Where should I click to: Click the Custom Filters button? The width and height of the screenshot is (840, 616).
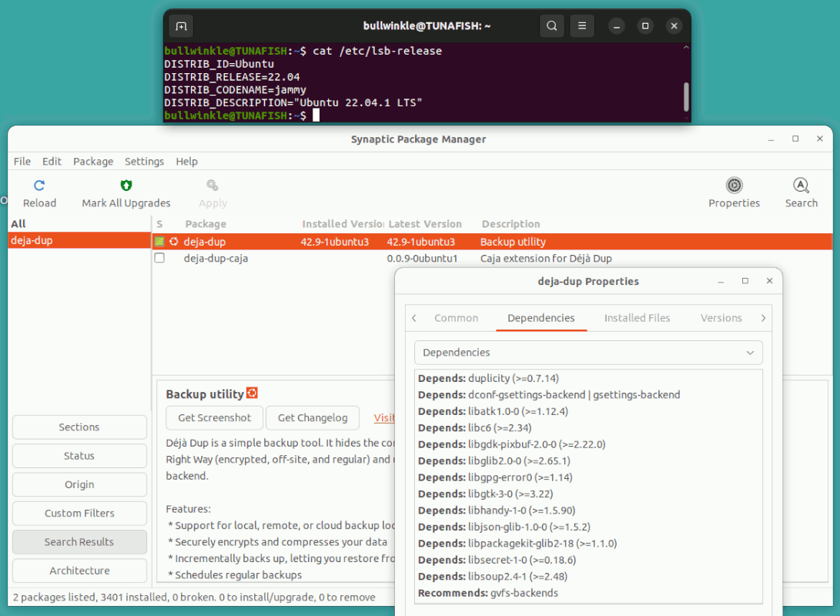click(x=79, y=513)
